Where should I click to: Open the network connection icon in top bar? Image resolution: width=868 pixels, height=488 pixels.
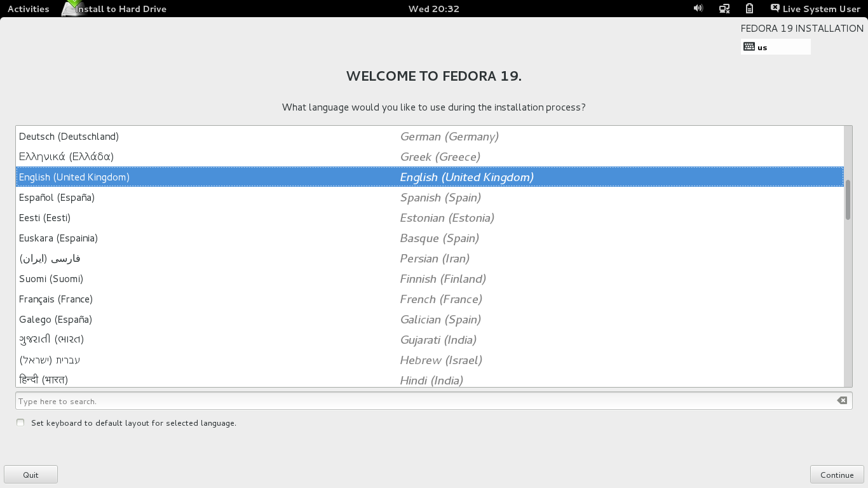(x=724, y=8)
